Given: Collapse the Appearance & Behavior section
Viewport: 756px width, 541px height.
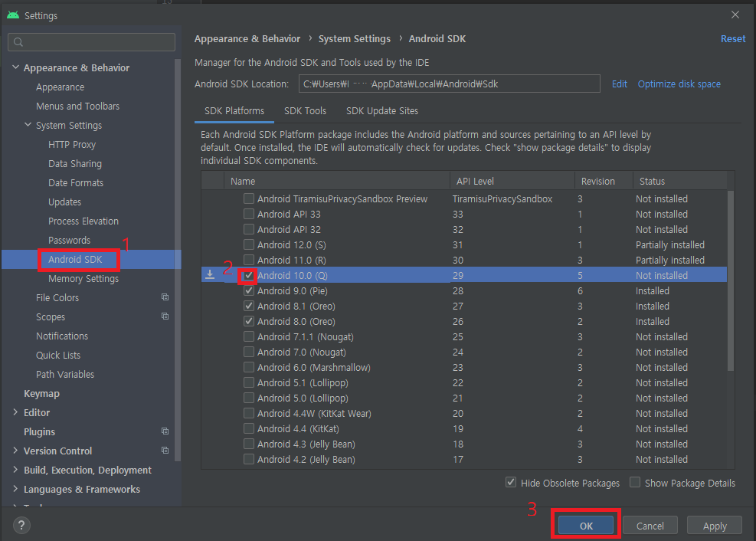Looking at the screenshot, I should [16, 67].
